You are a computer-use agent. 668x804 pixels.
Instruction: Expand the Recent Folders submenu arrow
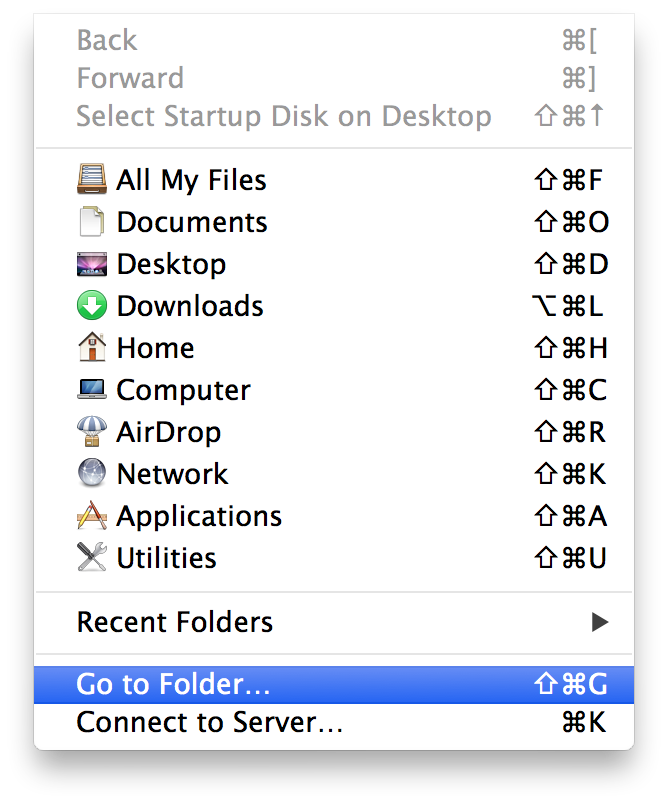[x=599, y=622]
